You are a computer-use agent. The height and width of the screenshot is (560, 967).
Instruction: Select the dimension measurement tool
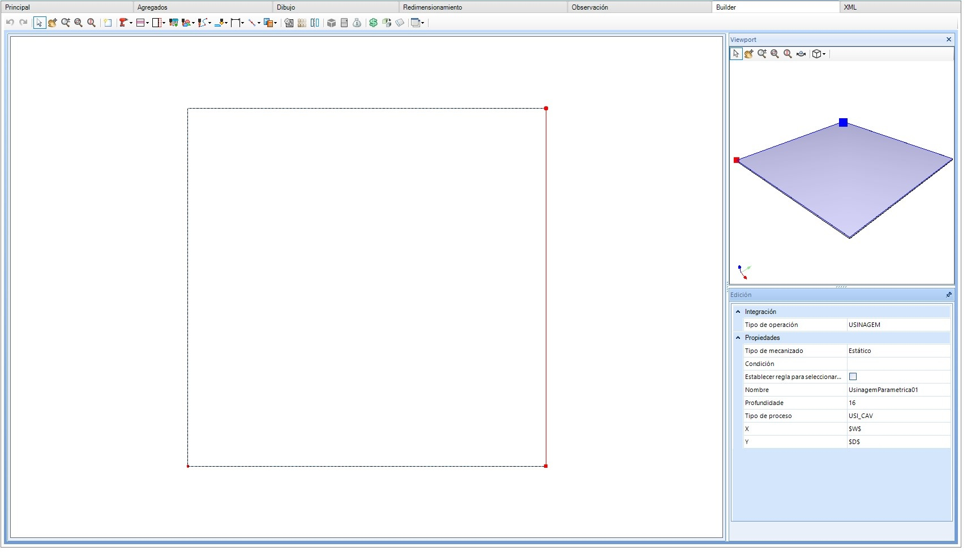(236, 23)
